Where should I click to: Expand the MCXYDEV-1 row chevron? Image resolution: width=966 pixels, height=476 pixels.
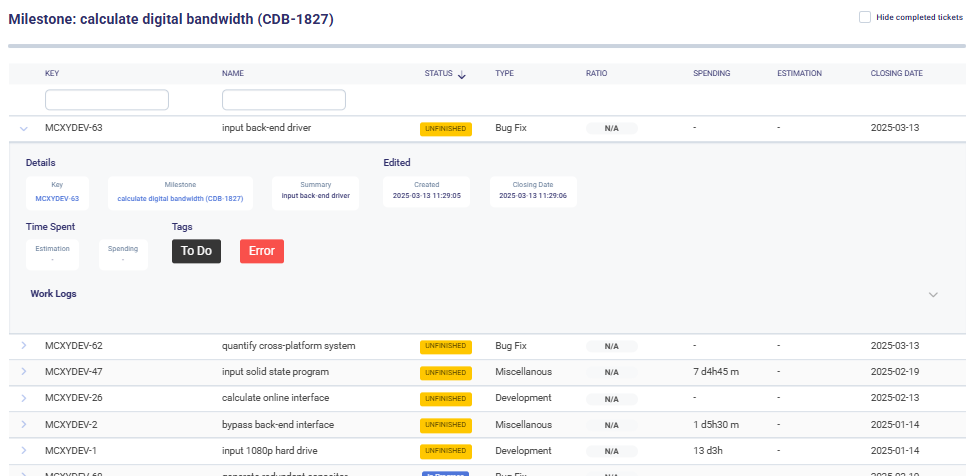24,451
